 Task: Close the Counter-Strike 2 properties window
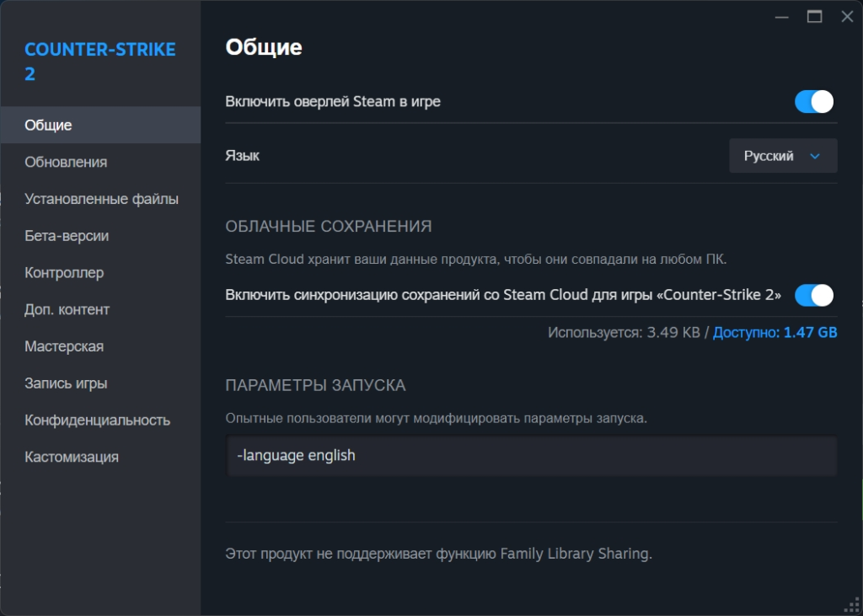(x=846, y=17)
